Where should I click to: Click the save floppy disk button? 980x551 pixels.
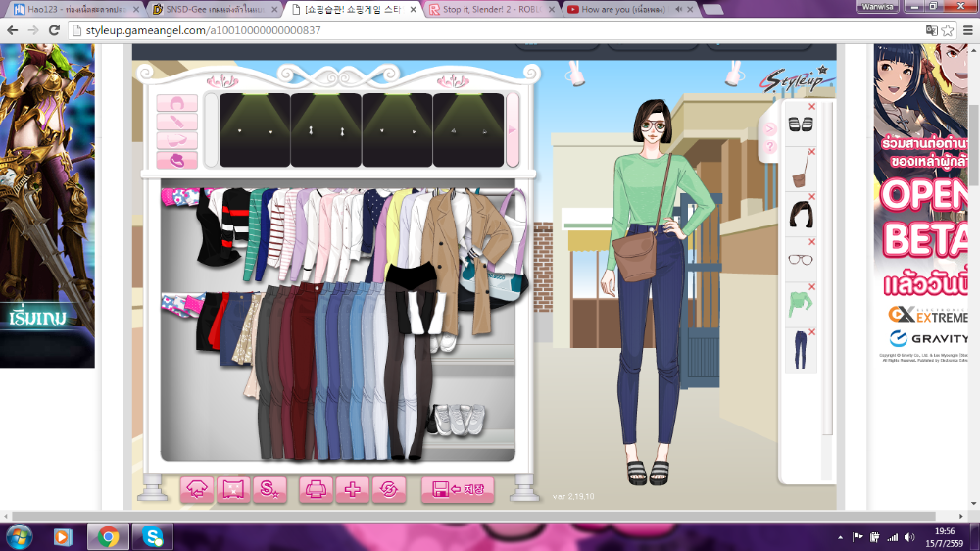click(x=458, y=489)
